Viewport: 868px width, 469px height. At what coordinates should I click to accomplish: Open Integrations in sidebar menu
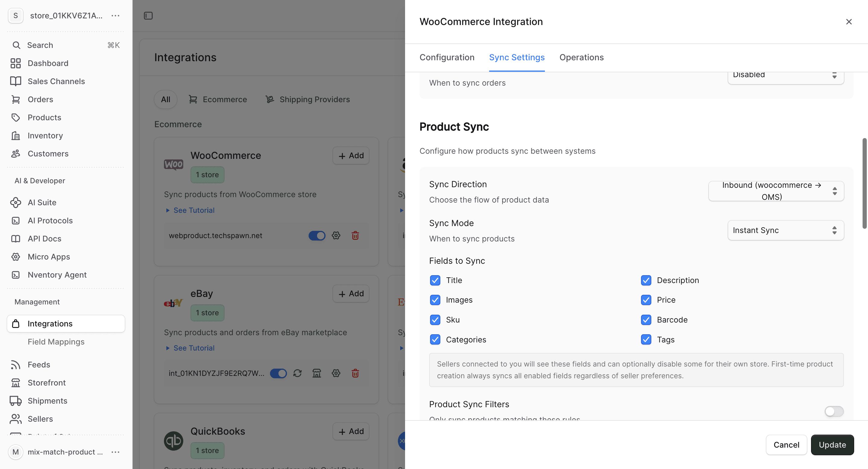[66, 323]
